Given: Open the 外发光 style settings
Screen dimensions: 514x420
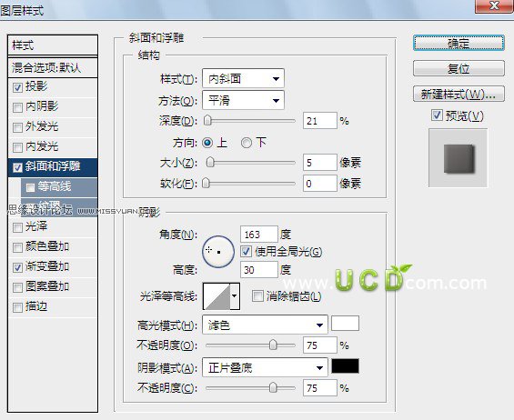Looking at the screenshot, I should coord(42,126).
